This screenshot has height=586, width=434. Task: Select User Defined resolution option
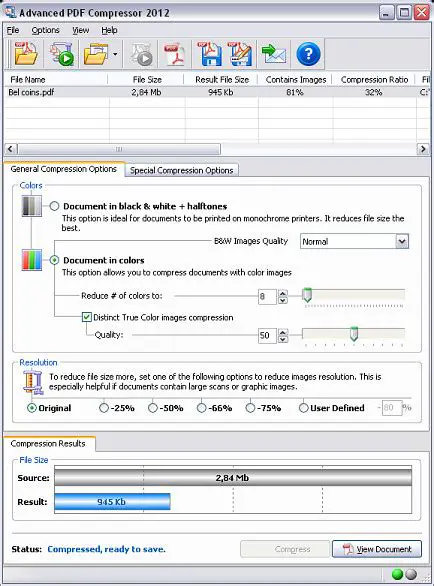(303, 408)
